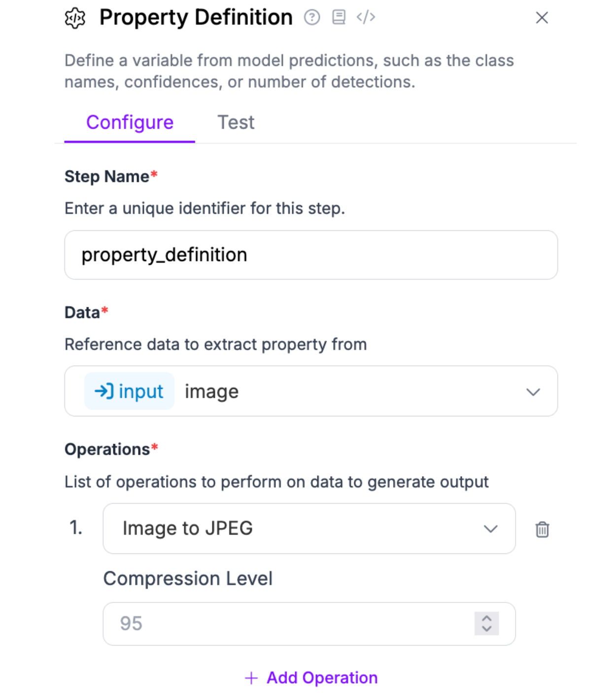
Task: Increase Compression Level with up arrow
Action: (x=486, y=619)
